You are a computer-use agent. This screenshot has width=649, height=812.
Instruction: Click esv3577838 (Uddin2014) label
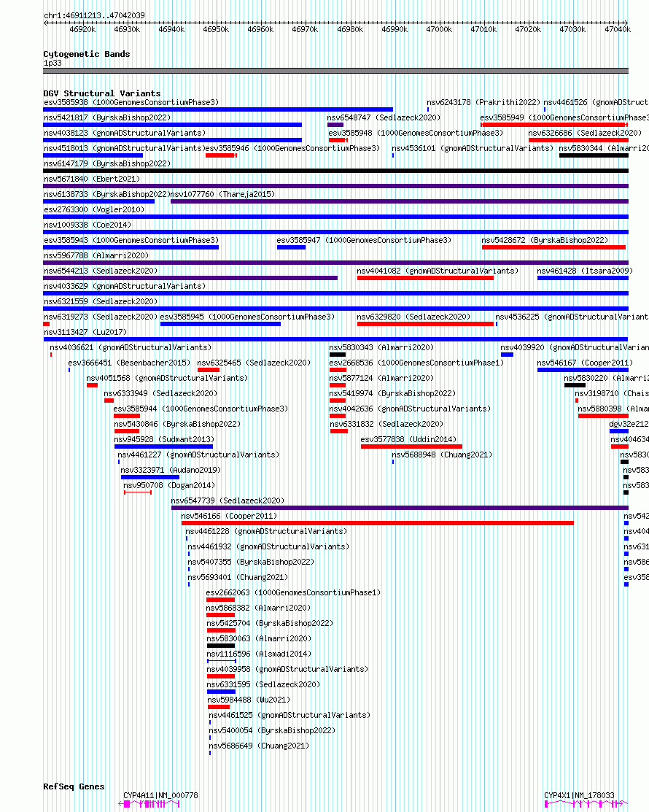[408, 439]
